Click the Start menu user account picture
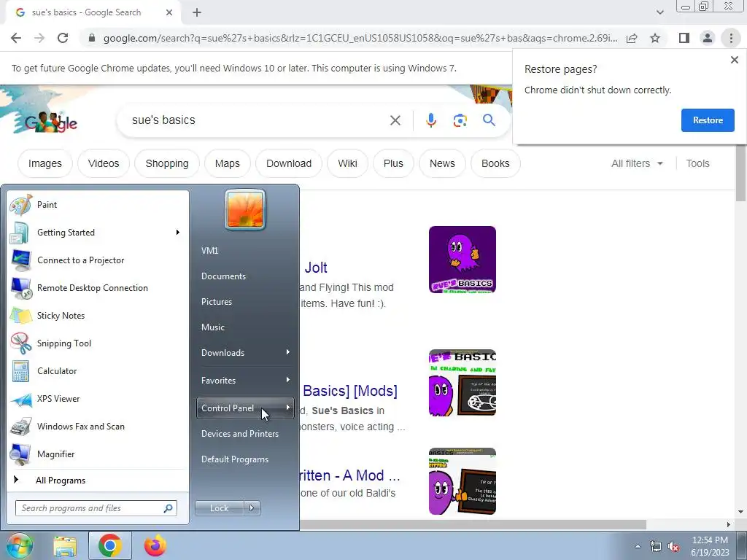 (x=245, y=209)
